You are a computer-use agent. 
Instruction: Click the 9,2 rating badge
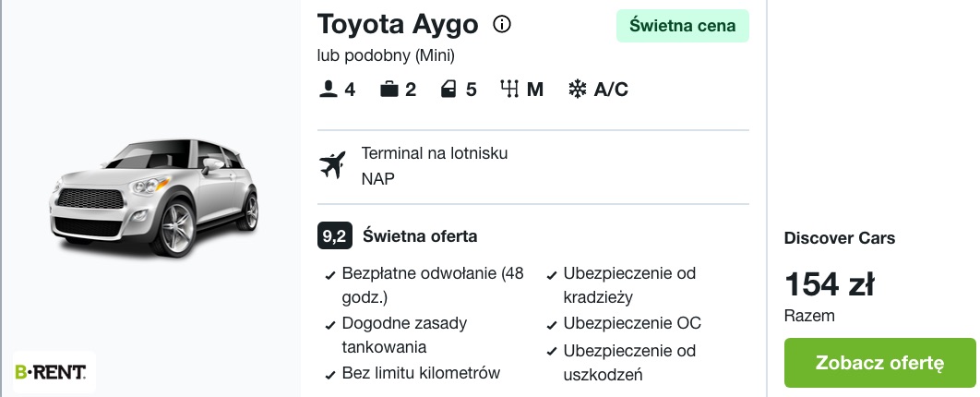tap(335, 236)
